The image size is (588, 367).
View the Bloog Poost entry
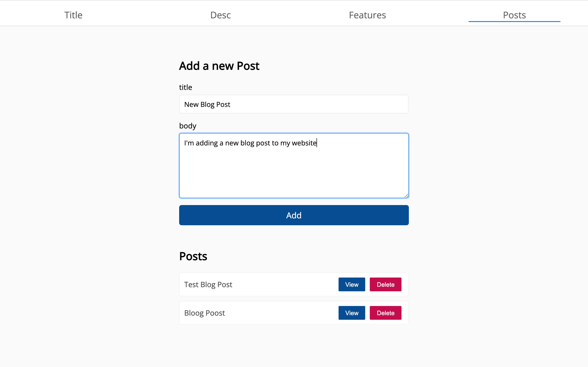[x=352, y=313]
